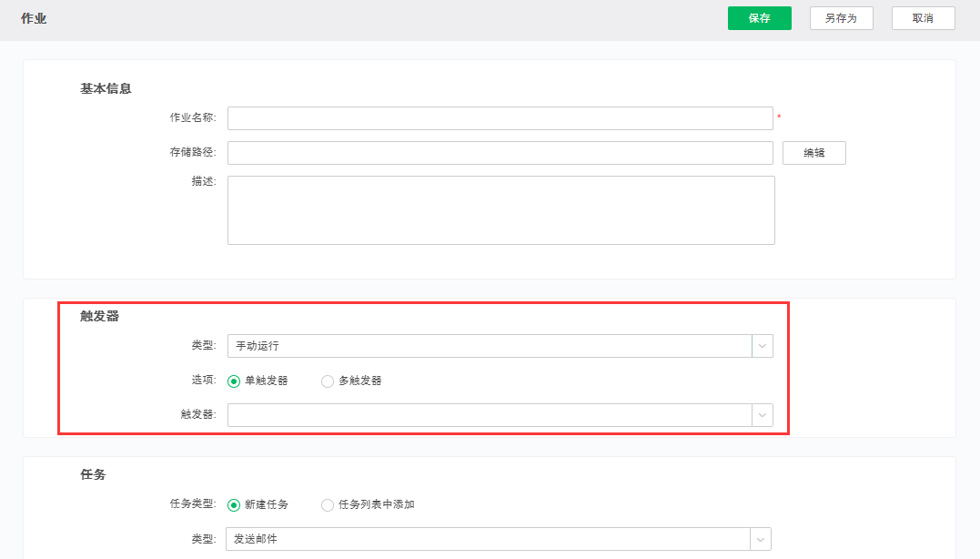Image resolution: width=980 pixels, height=559 pixels.
Task: Click the green 保存 button
Action: pyautogui.click(x=759, y=18)
